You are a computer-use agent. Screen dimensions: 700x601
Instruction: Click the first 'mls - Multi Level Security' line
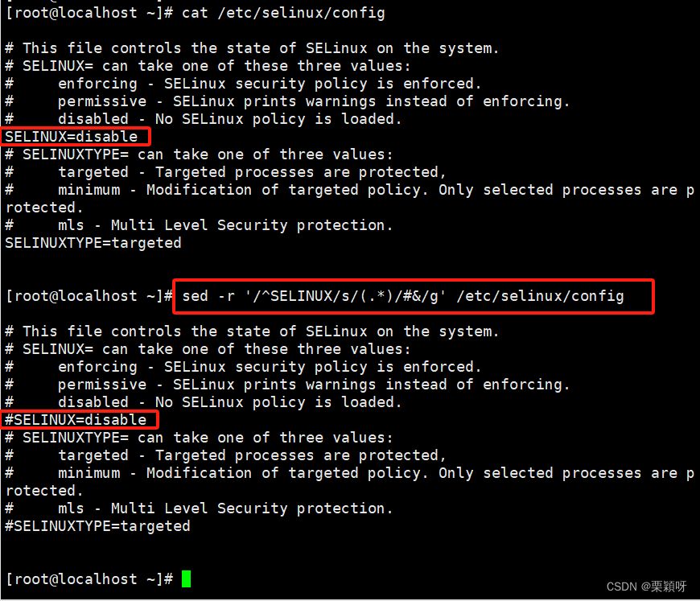point(199,225)
